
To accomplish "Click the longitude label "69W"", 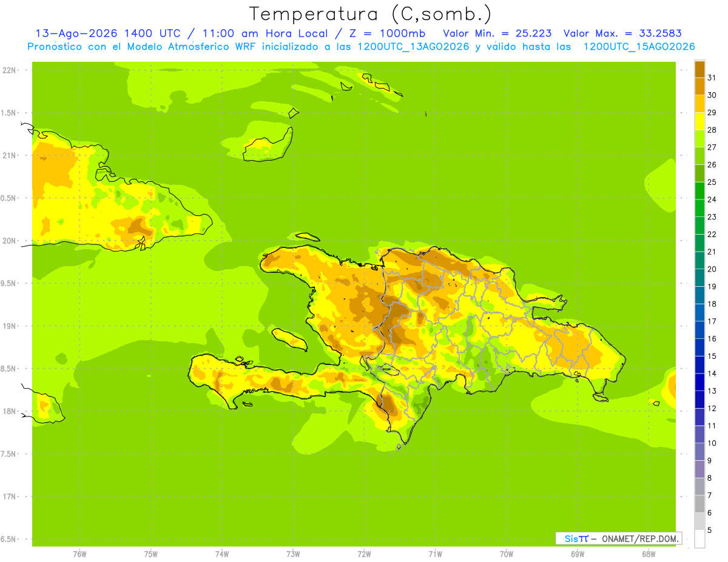I will 578,554.
